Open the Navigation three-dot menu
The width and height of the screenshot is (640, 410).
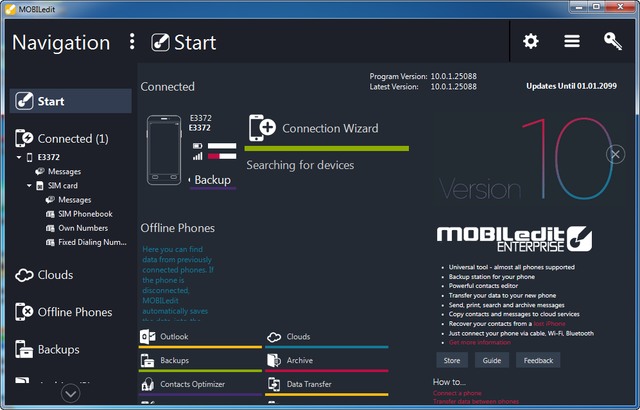[x=131, y=42]
